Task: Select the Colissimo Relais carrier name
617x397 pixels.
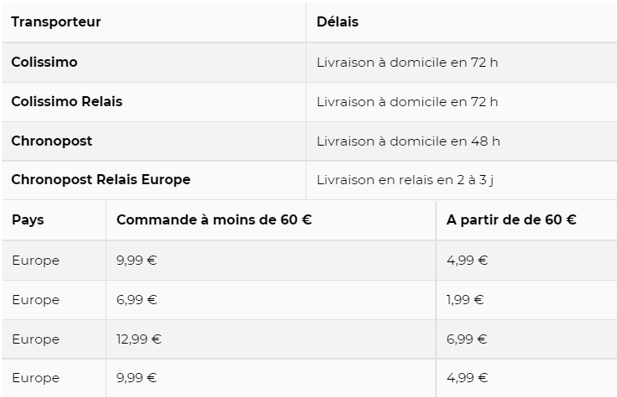Action: (x=67, y=102)
